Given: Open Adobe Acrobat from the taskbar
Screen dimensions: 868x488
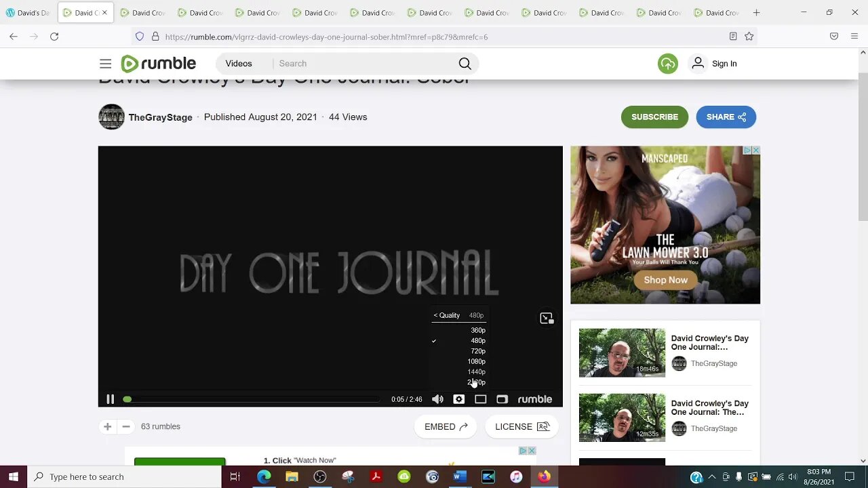Looking at the screenshot, I should pos(376,476).
